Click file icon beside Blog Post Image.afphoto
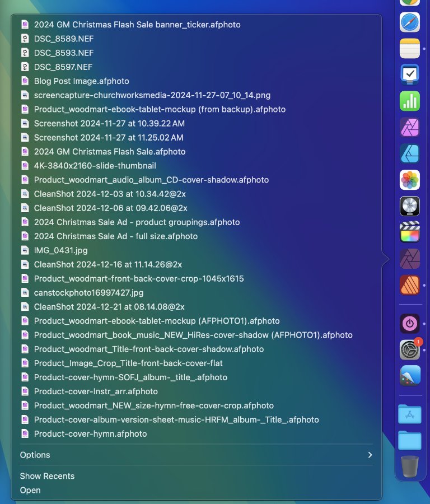 coord(25,81)
